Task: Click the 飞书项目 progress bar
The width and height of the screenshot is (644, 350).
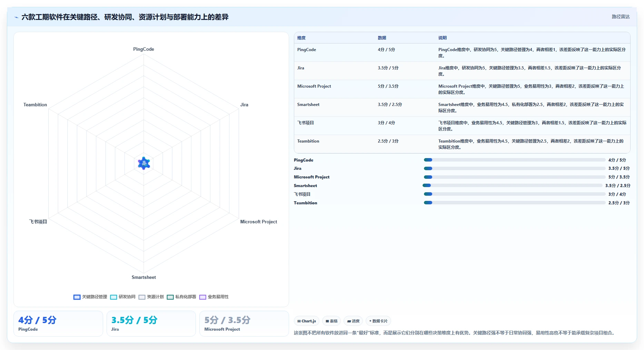Action: (515, 194)
